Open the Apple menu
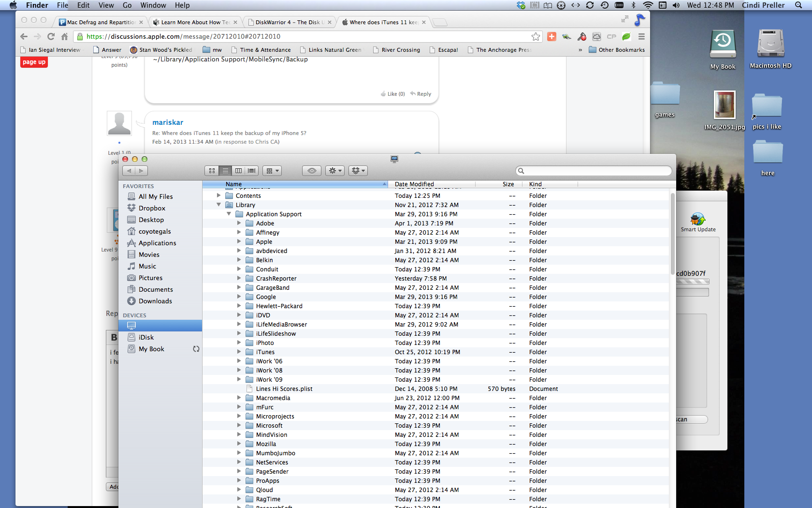The image size is (812, 508). coord(13,5)
